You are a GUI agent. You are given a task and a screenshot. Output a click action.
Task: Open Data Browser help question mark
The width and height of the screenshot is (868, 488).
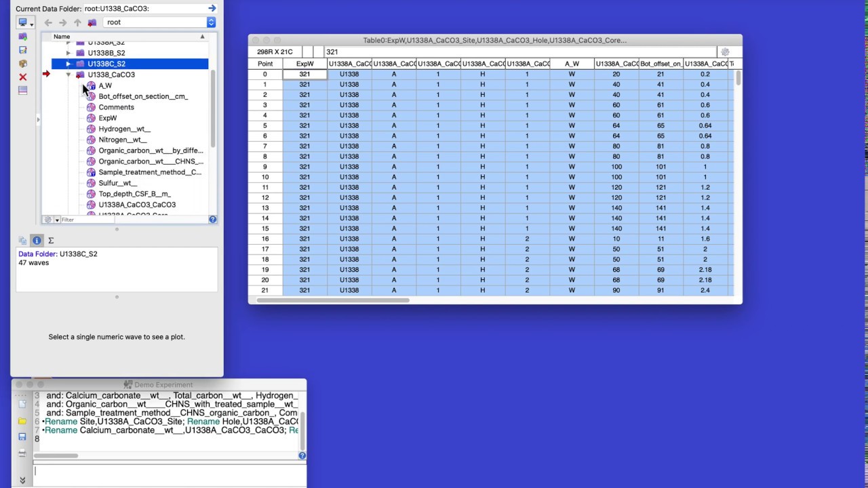(213, 220)
